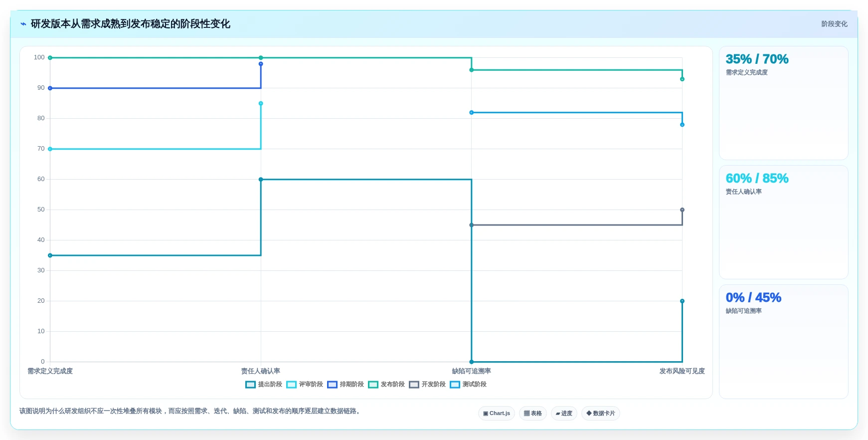Click the 评审阶段 data point at 70
The width and height of the screenshot is (868, 440).
50,149
